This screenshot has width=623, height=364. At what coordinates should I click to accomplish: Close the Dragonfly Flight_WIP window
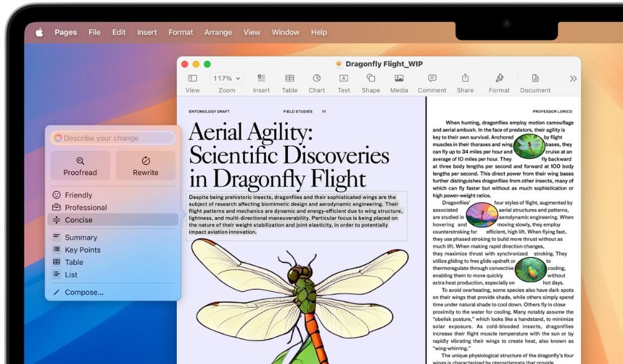click(x=185, y=64)
